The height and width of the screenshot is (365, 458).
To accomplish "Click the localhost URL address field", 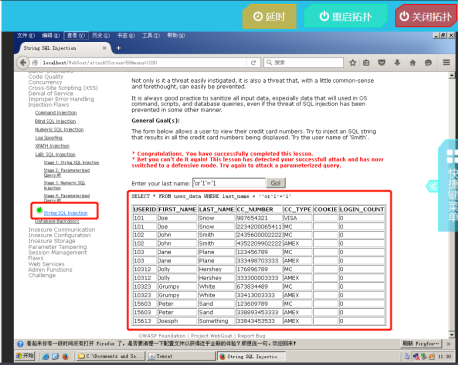I will pos(143,63).
